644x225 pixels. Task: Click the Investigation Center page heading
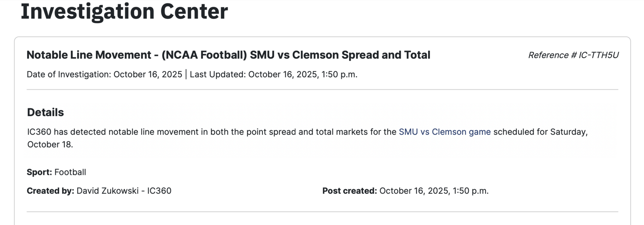coord(124,11)
